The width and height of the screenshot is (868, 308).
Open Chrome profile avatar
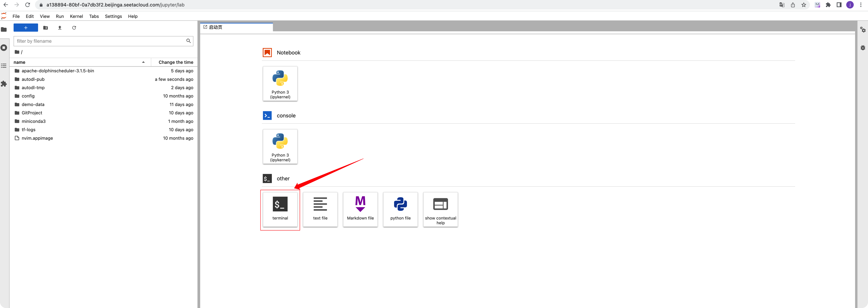click(x=850, y=5)
